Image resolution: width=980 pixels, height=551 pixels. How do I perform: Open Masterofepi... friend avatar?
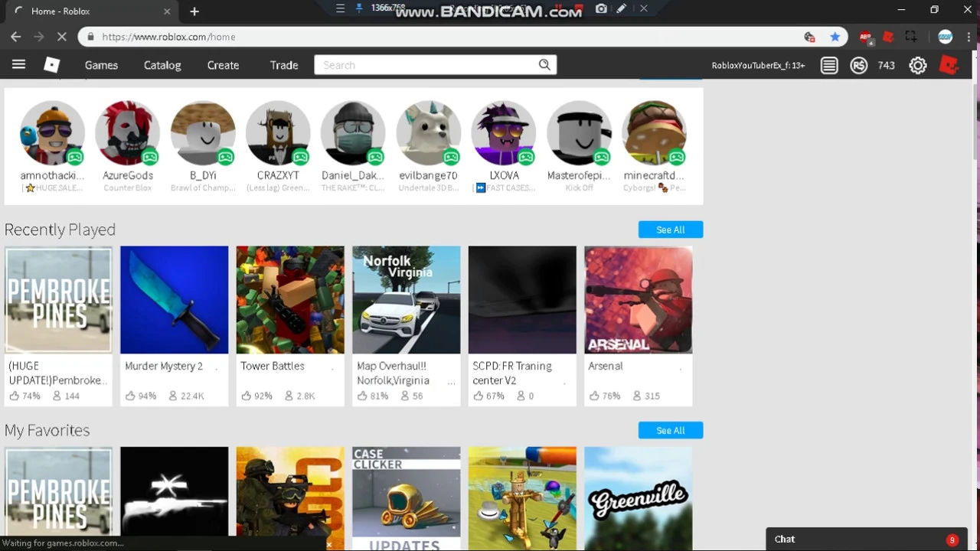click(x=579, y=133)
